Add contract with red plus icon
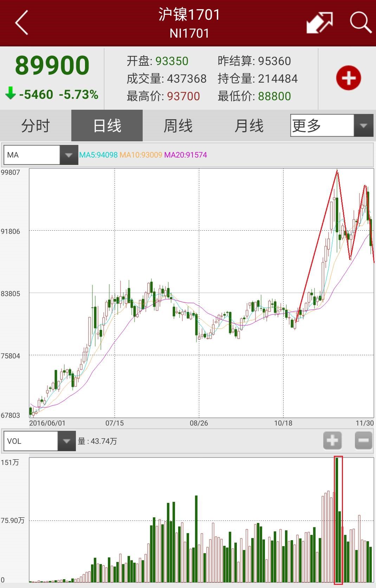The height and width of the screenshot is (588, 376). pyautogui.click(x=348, y=78)
